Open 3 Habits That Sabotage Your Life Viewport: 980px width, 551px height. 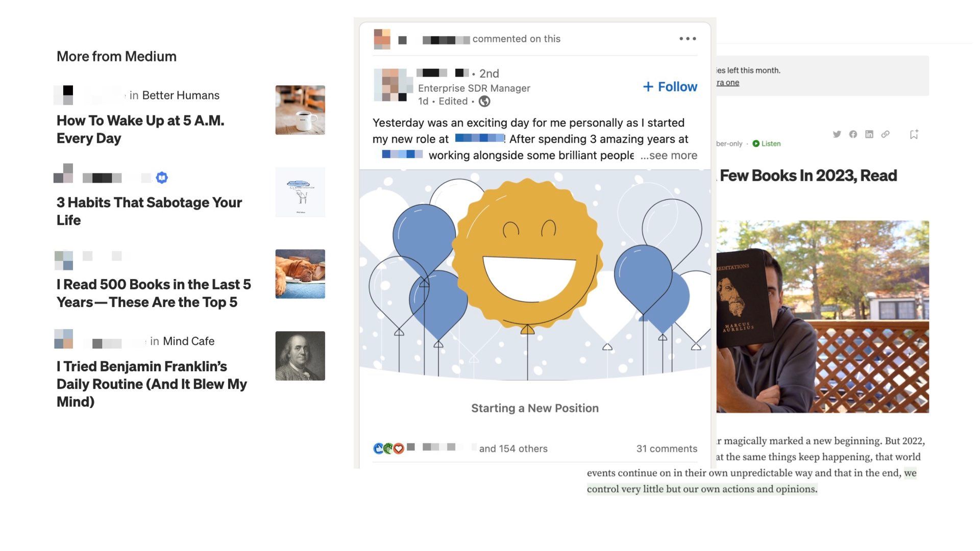point(149,211)
